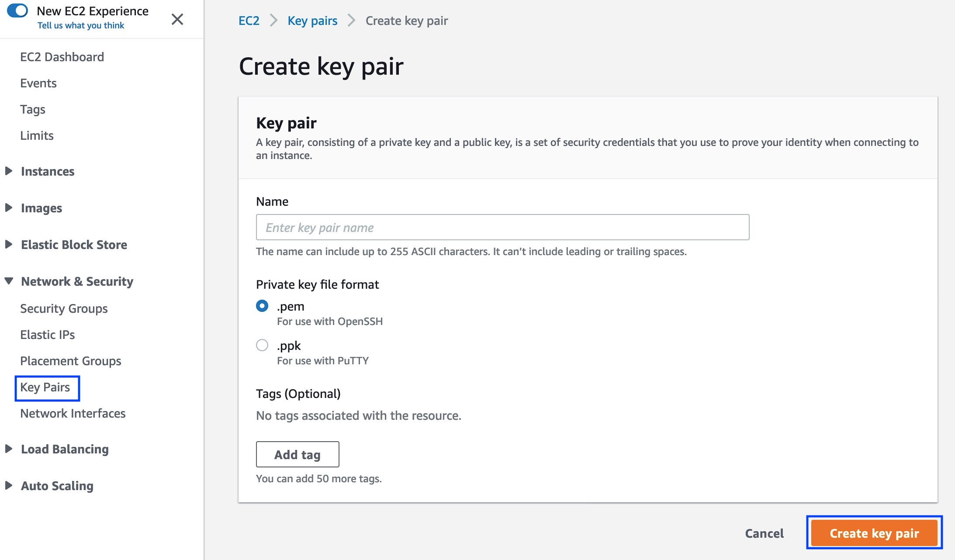Open Security Groups in the sidebar
The height and width of the screenshot is (560, 955).
point(64,309)
